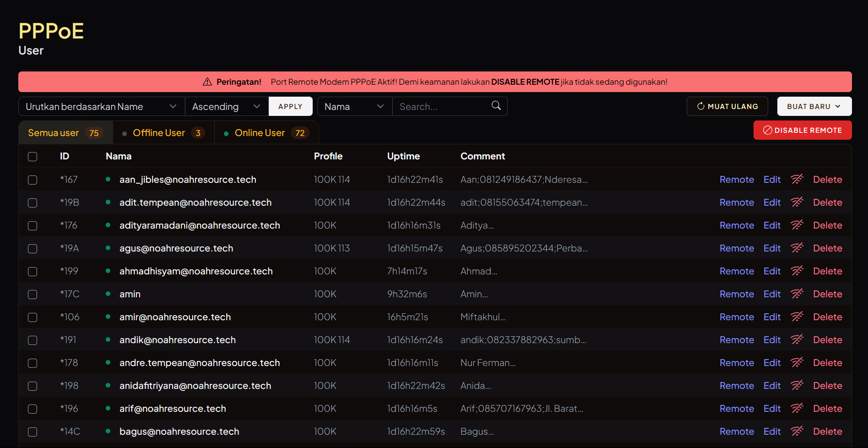Image resolution: width=868 pixels, height=448 pixels.
Task: Click disconnect icon for arif row
Action: pyautogui.click(x=797, y=409)
